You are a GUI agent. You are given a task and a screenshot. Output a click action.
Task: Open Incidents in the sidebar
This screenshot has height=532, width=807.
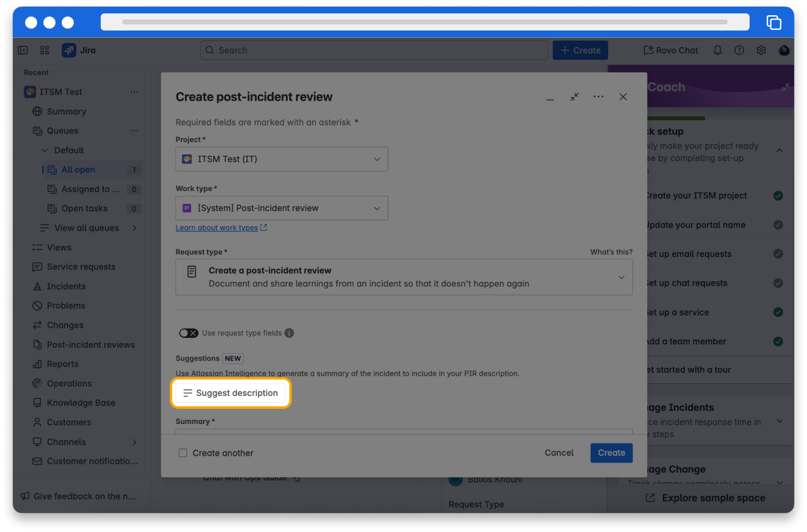67,286
